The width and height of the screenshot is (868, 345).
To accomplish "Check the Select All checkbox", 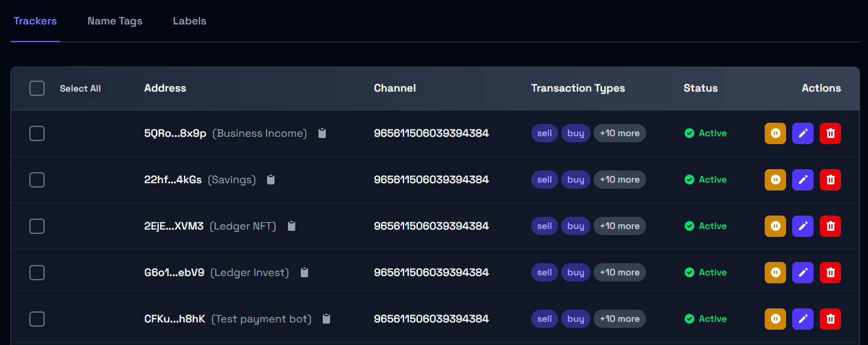I will point(37,89).
